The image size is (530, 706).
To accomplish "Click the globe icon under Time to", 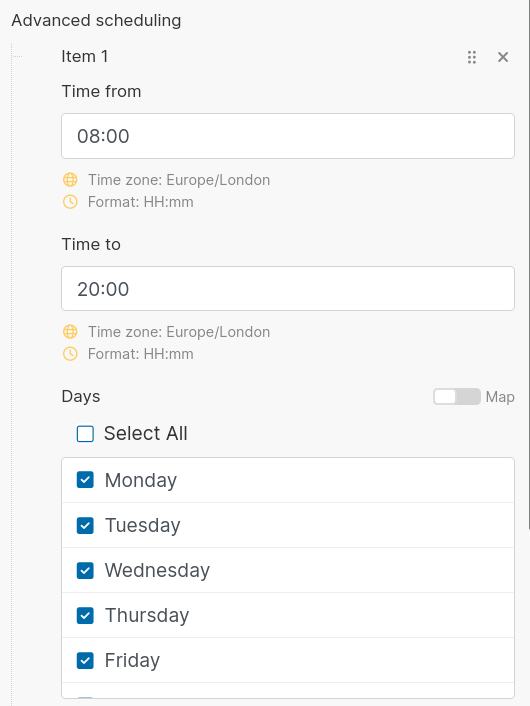I will [x=70, y=332].
